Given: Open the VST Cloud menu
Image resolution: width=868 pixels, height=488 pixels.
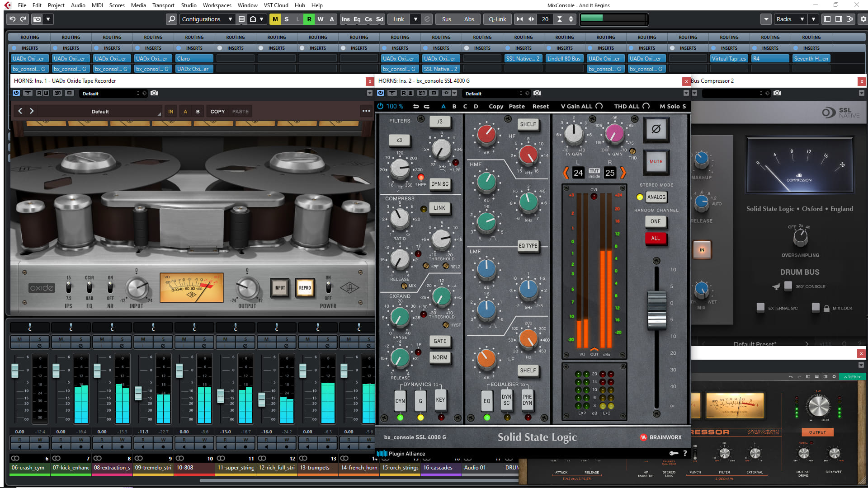Looking at the screenshot, I should coord(276,5).
